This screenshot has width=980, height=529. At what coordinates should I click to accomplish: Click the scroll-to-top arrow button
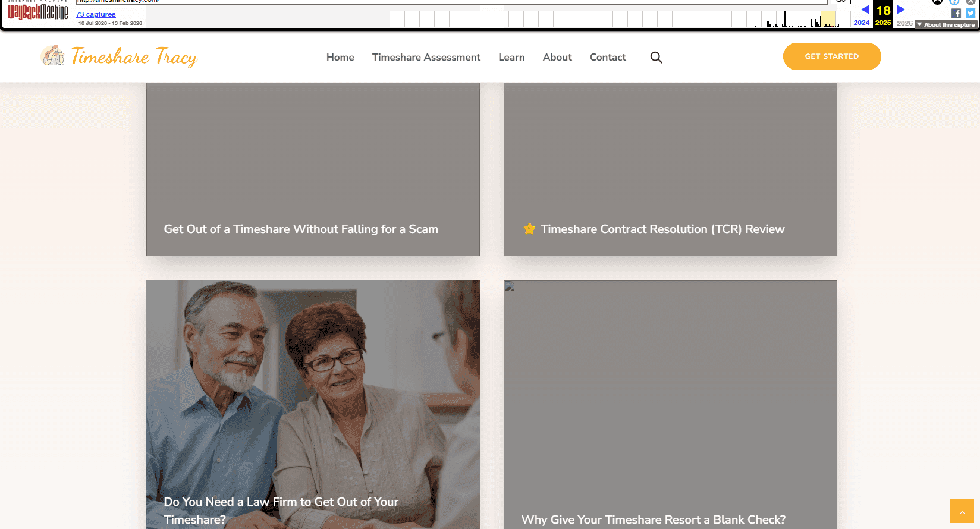click(962, 511)
